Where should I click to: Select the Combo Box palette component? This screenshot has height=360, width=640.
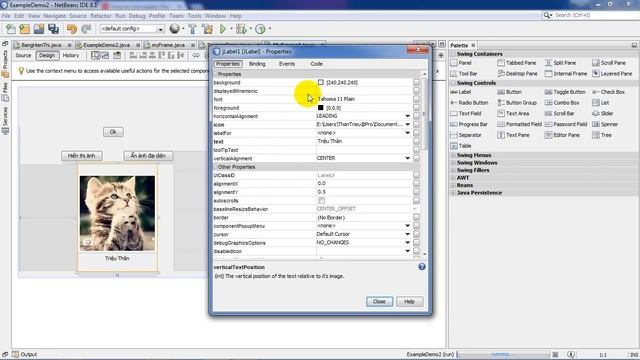pyautogui.click(x=562, y=103)
